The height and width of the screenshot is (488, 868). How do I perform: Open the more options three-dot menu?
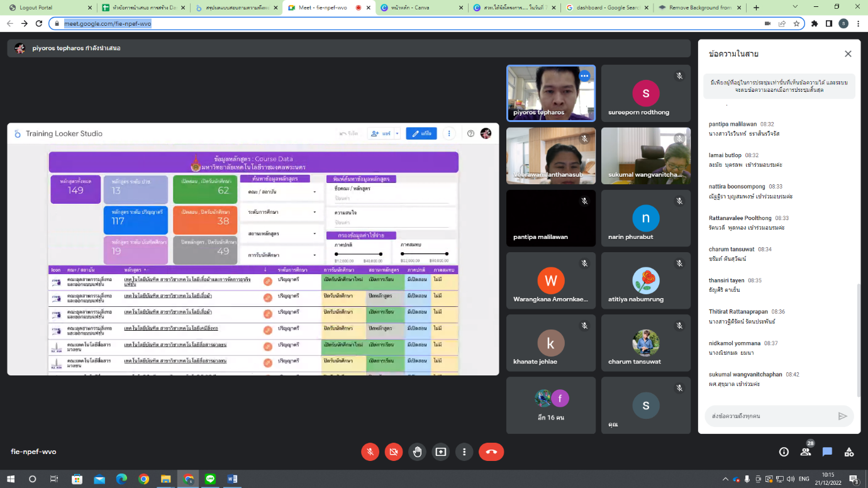464,452
